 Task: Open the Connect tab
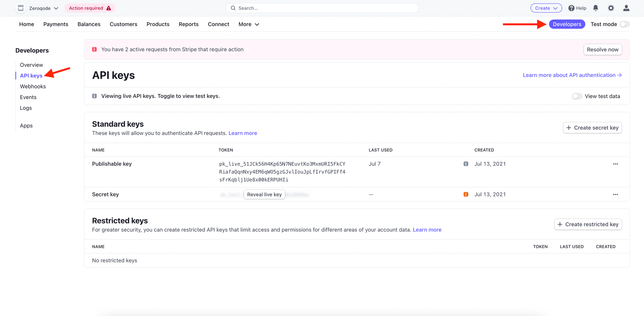click(x=219, y=24)
